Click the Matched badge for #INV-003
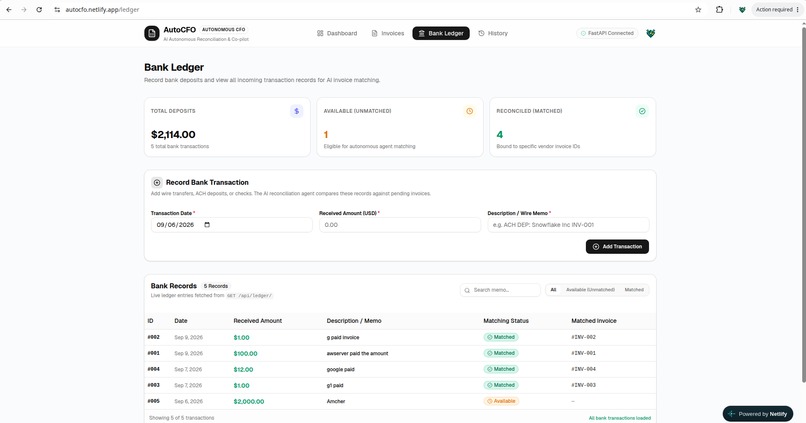Viewport: 806px width, 423px height. [501, 385]
